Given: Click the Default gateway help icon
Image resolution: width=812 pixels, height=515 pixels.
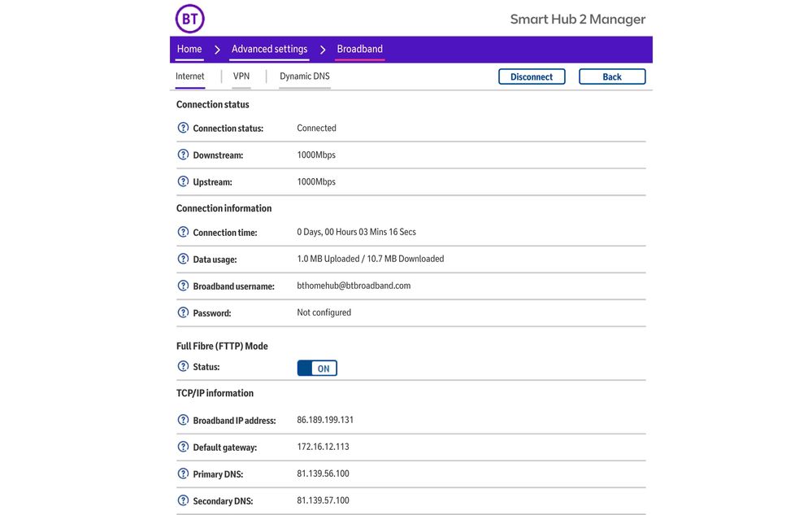Looking at the screenshot, I should (x=183, y=447).
